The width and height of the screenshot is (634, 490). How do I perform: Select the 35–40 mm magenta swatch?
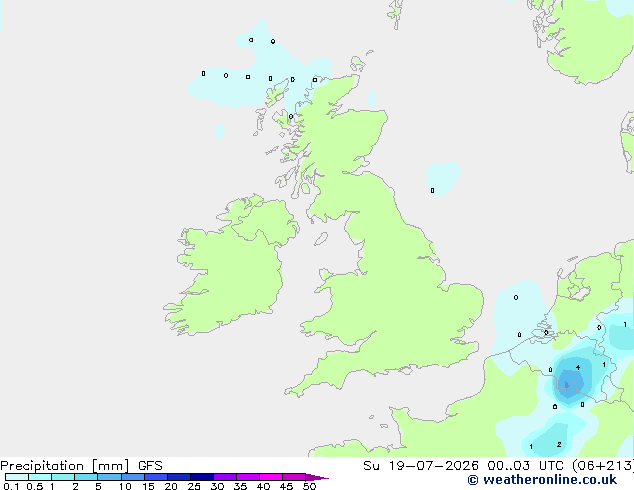point(248,477)
